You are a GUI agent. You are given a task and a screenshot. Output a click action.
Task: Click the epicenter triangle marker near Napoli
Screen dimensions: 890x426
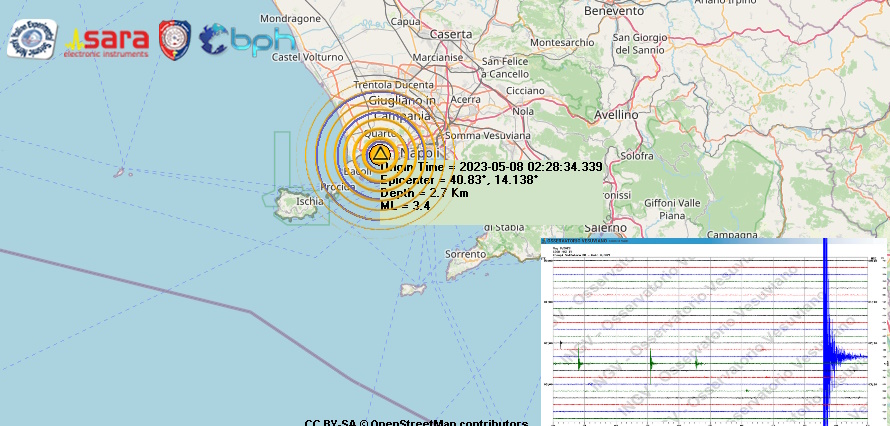coord(380,153)
